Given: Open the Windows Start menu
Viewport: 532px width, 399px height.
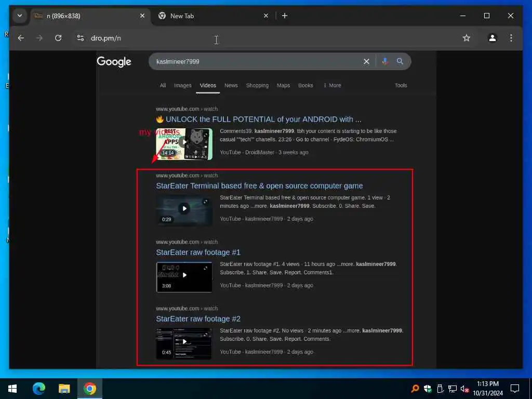Looking at the screenshot, I should coord(12,389).
